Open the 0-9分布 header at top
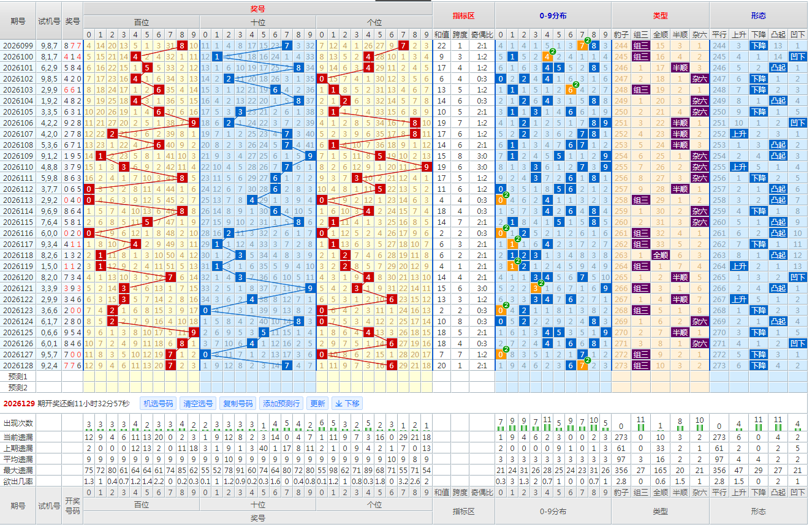This screenshot has width=812, height=527. pyautogui.click(x=553, y=15)
